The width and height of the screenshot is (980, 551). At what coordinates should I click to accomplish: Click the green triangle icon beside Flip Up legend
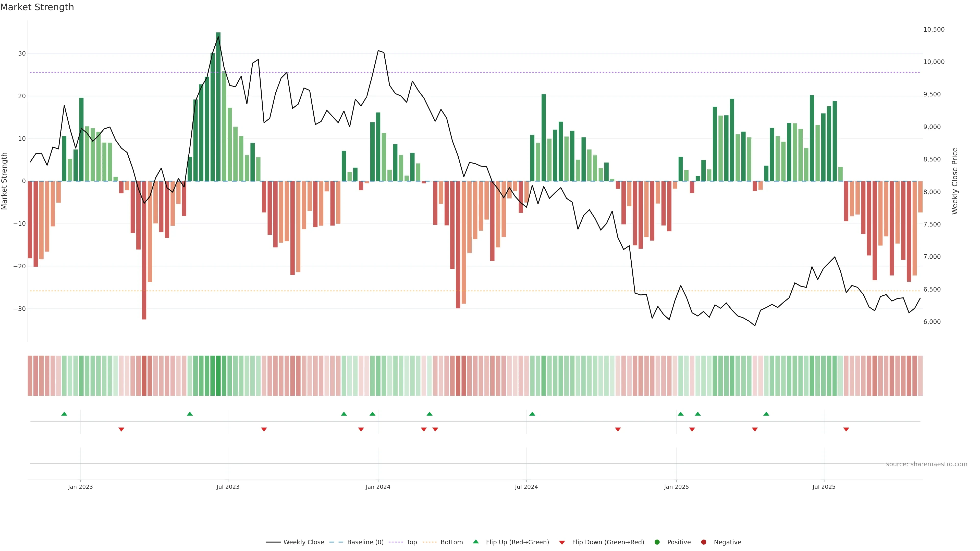coord(475,542)
